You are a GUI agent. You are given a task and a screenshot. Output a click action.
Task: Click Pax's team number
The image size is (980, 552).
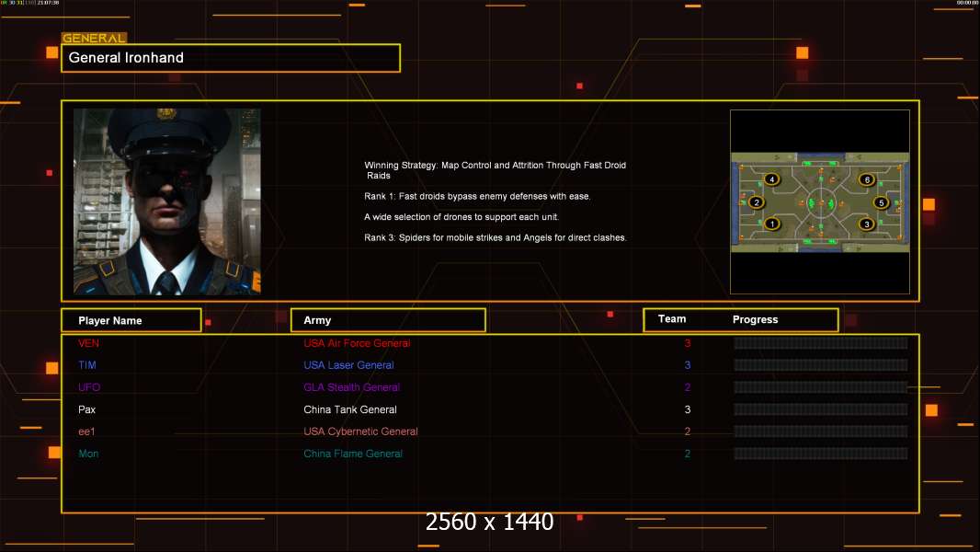click(x=688, y=409)
